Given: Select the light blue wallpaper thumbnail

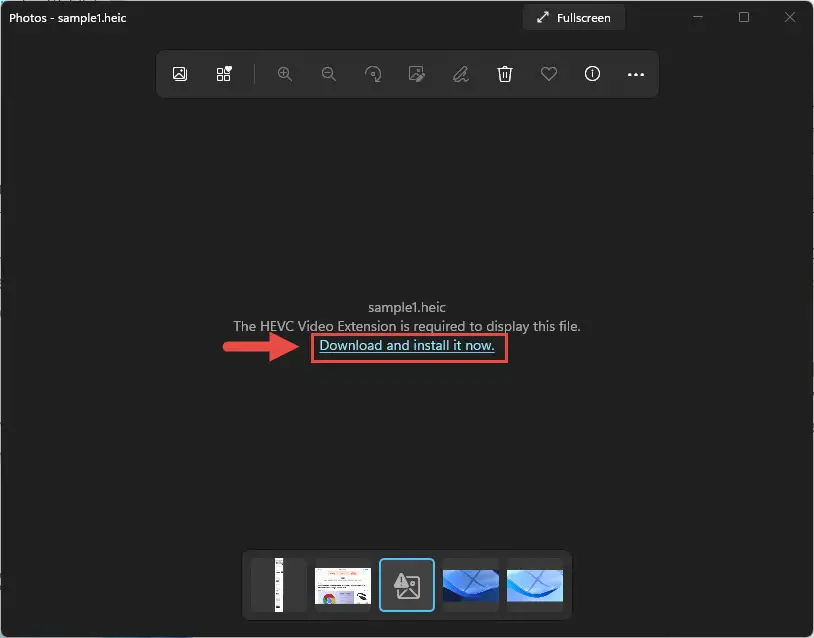Looking at the screenshot, I should [535, 585].
